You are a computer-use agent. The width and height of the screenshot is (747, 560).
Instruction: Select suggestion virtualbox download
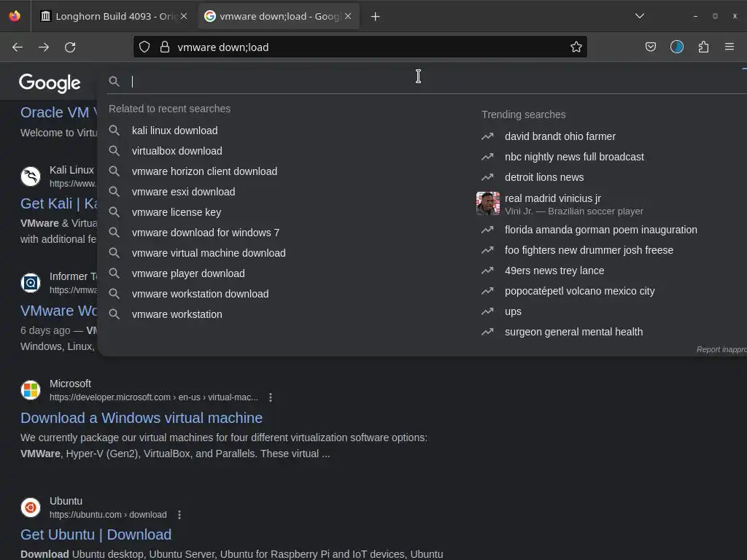click(177, 151)
